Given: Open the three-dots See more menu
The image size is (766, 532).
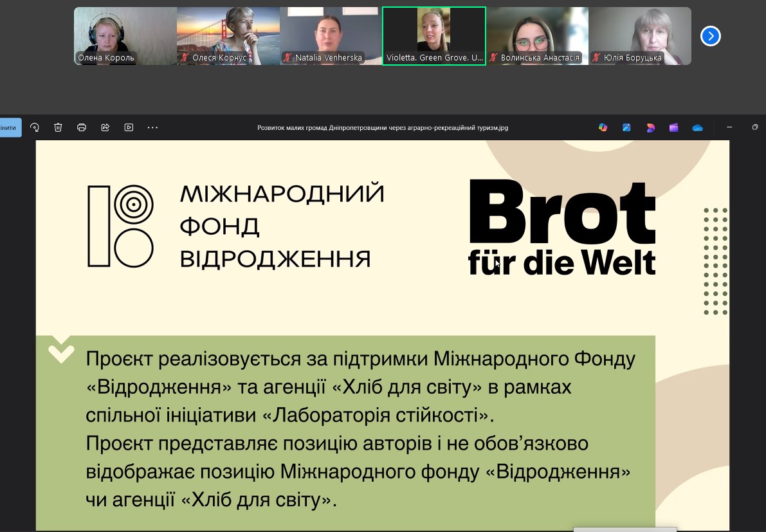Looking at the screenshot, I should tap(152, 127).
